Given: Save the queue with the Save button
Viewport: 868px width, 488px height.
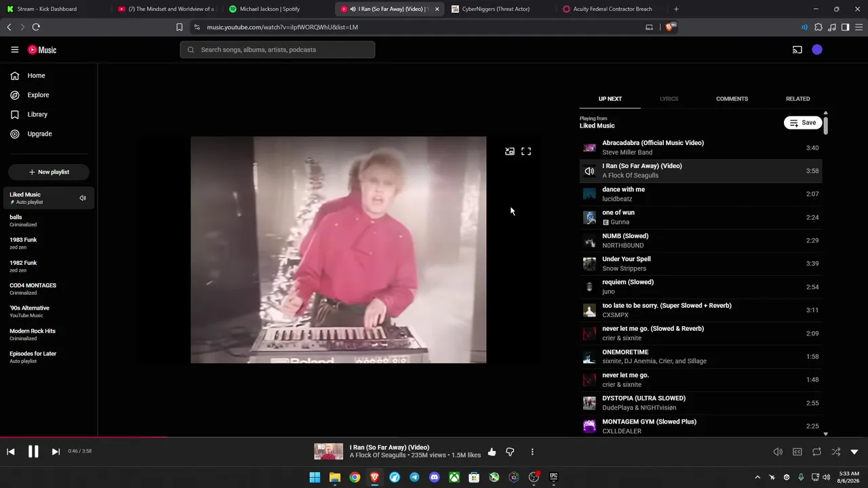Looking at the screenshot, I should pos(803,123).
